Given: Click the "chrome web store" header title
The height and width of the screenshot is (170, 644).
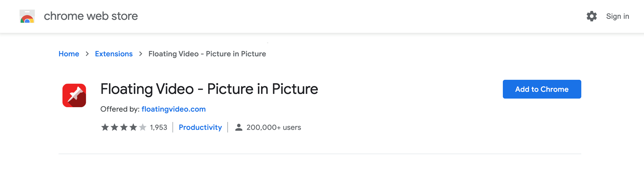Looking at the screenshot, I should point(91,16).
